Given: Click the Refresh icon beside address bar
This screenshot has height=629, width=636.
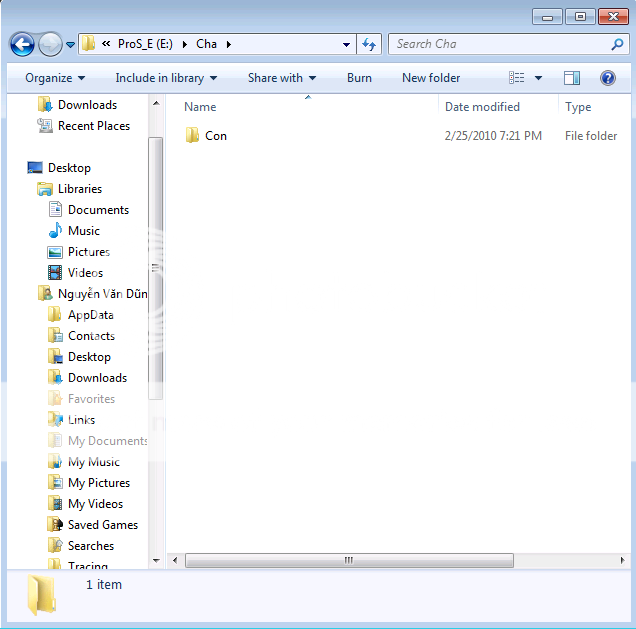Looking at the screenshot, I should click(x=369, y=44).
